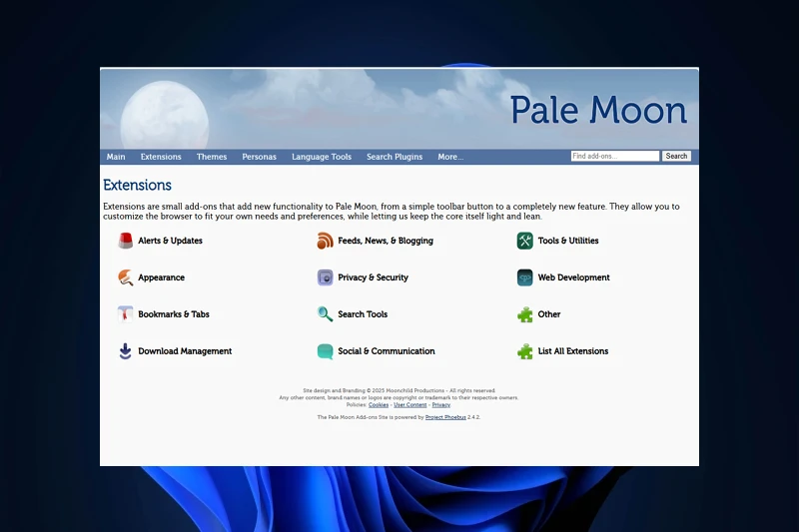
Task: Click the green puzzle piece Other icon
Action: point(525,314)
